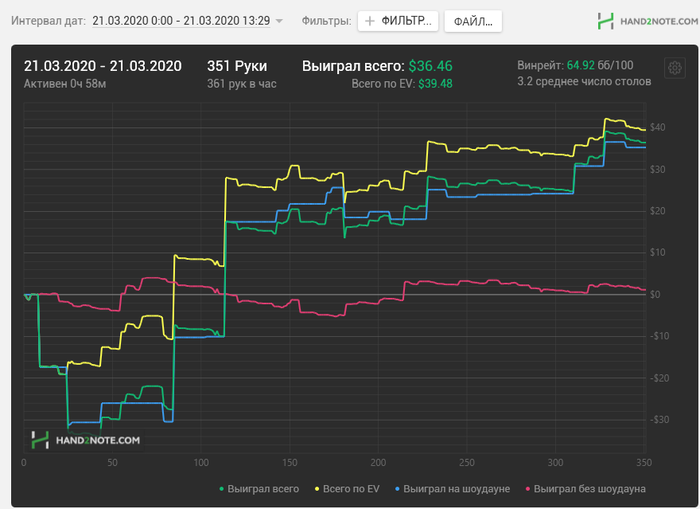Click the blue dot legend marker
Screen dimensions: 700x509
(x=397, y=489)
